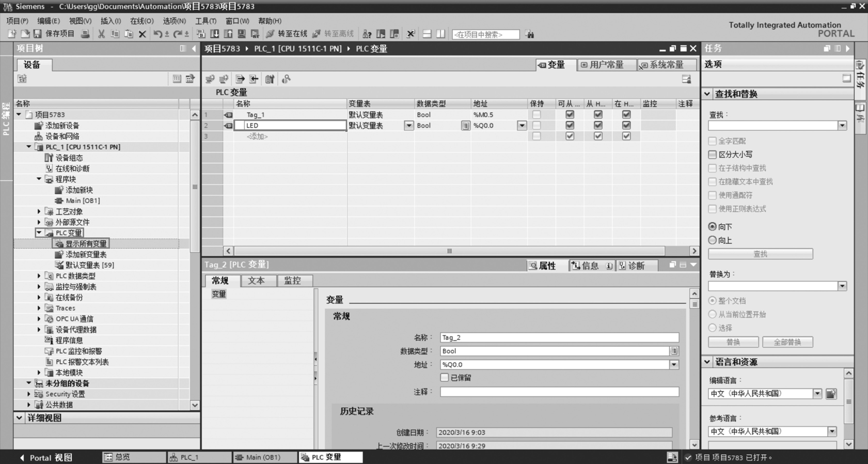The width and height of the screenshot is (868, 464).
Task: Click the Import tags icon in variable toolbar
Action: tap(254, 79)
